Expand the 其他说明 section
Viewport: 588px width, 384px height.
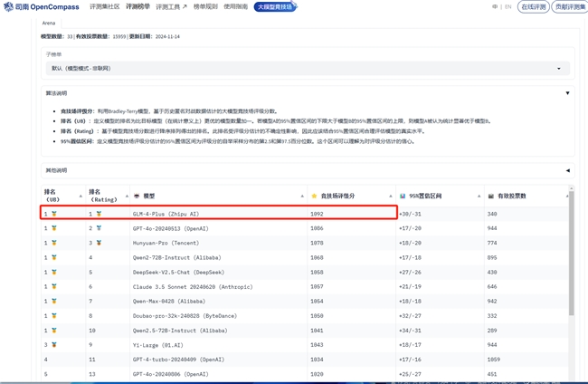click(567, 170)
